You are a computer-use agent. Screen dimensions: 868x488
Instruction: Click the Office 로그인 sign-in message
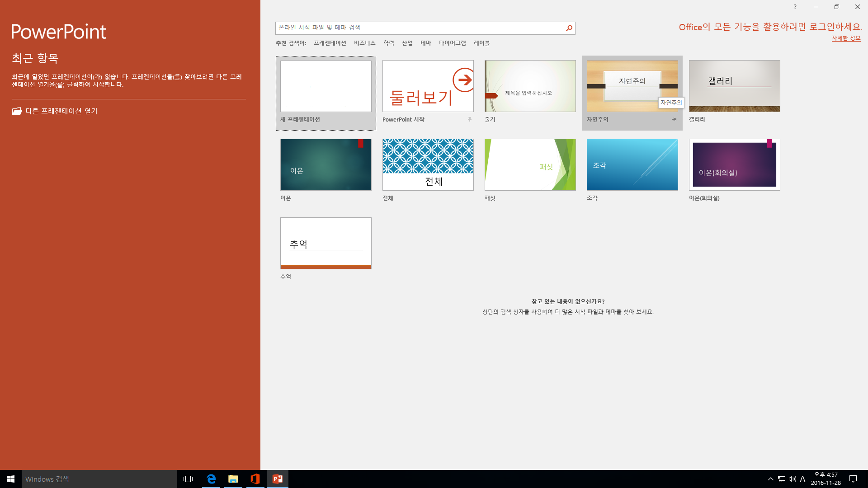[770, 27]
